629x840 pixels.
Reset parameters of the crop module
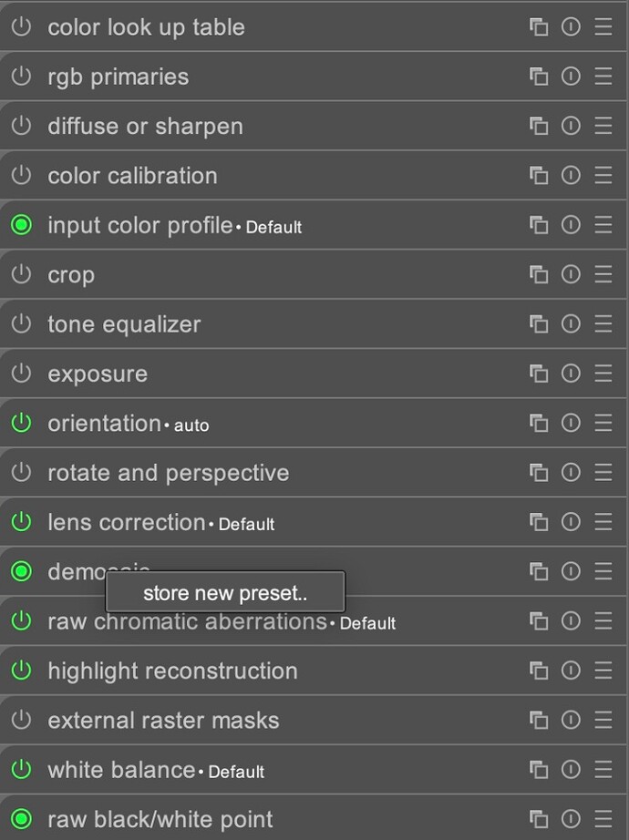click(x=571, y=274)
